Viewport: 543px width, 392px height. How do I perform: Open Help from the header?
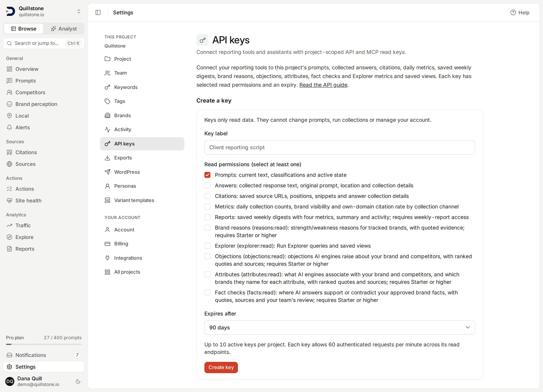pos(520,12)
